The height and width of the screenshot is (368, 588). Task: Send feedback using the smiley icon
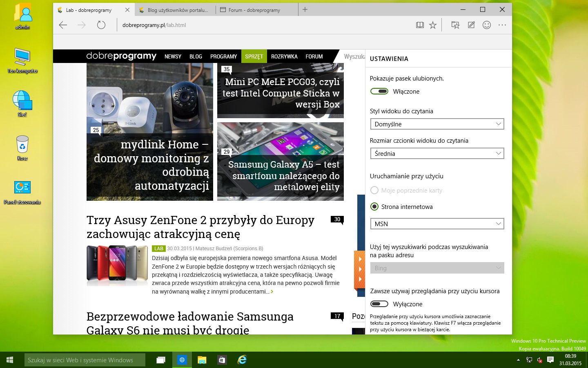pyautogui.click(x=486, y=25)
